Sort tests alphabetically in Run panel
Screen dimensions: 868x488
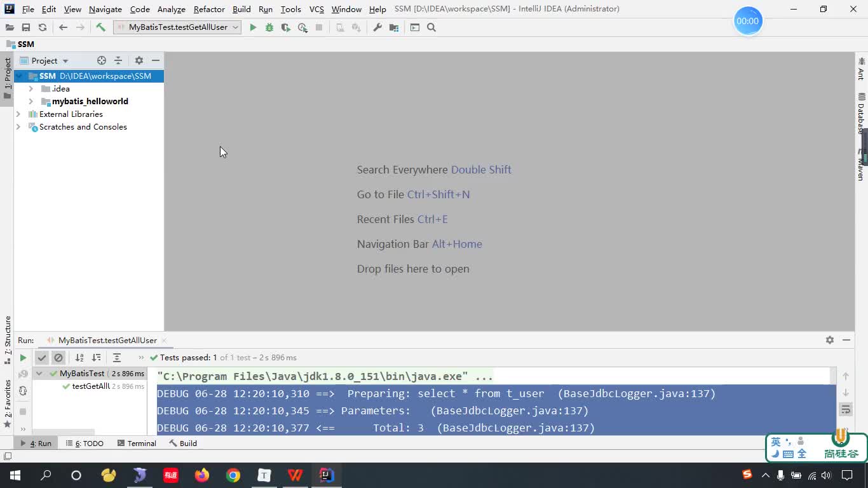79,358
